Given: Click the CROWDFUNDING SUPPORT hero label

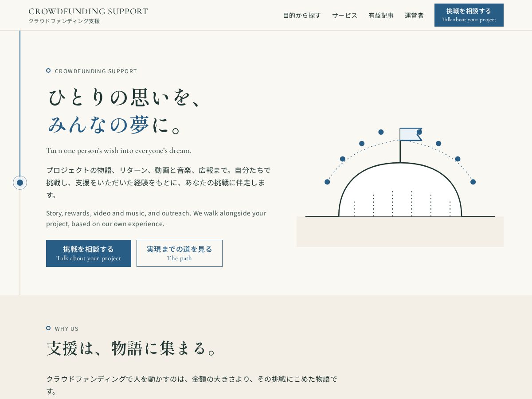Looking at the screenshot, I should click(96, 71).
